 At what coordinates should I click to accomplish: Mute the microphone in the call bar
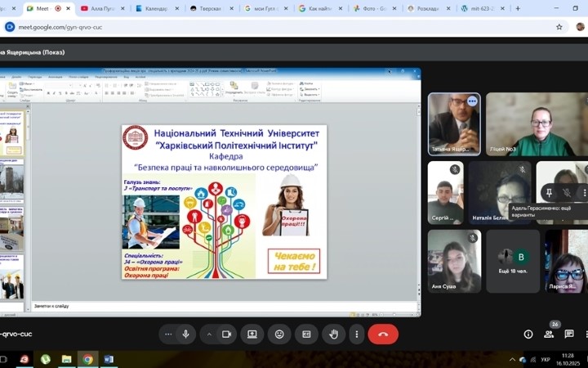pyautogui.click(x=186, y=334)
